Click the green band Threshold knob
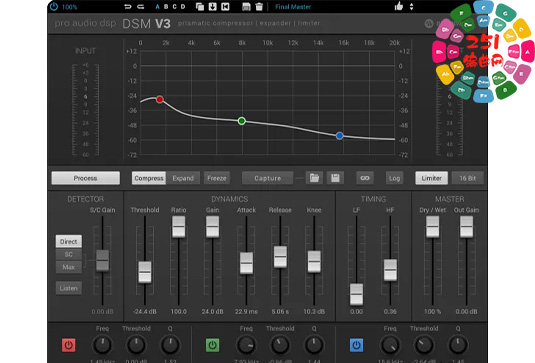Image resolution: width=535 pixels, height=363 pixels. tap(280, 345)
